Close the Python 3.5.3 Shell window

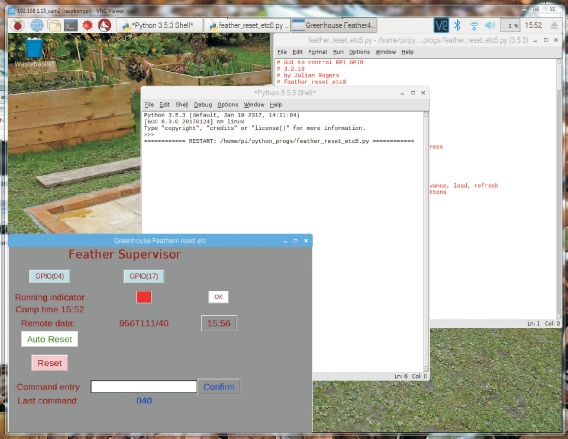[x=423, y=93]
